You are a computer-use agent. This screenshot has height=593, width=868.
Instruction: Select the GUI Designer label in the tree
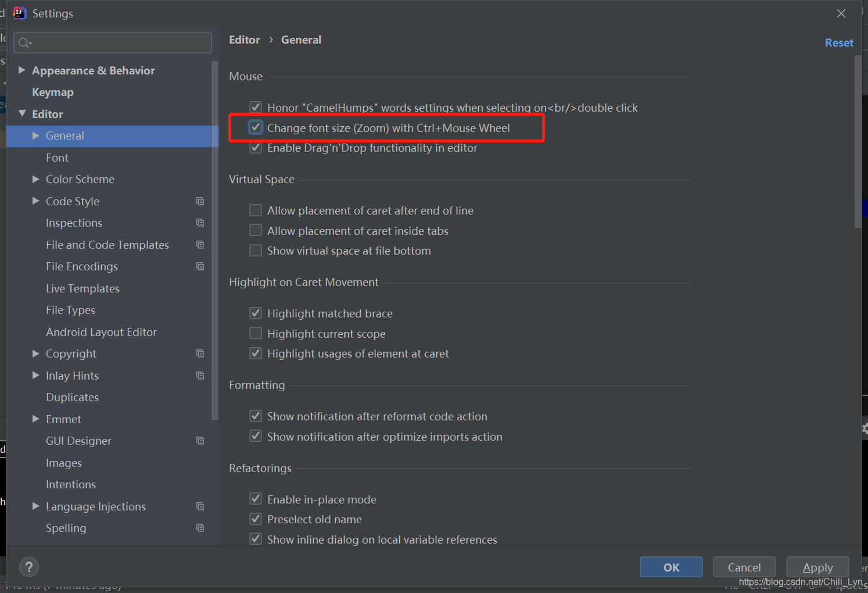pos(78,441)
